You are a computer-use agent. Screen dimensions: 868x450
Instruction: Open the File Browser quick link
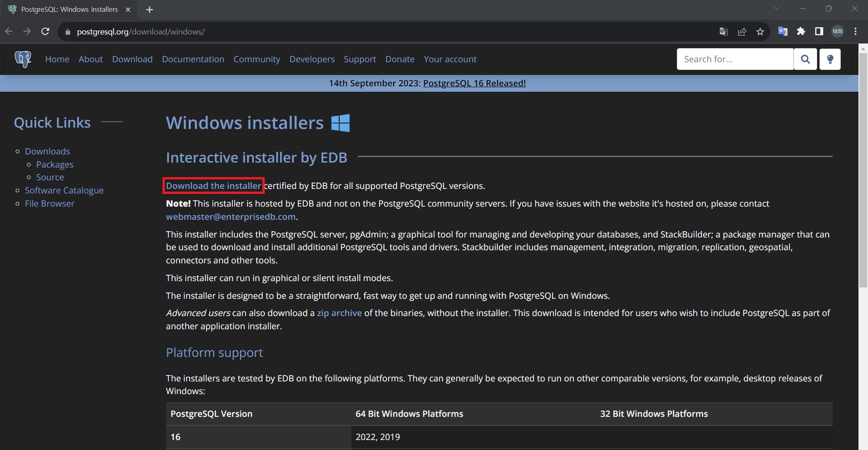(x=49, y=203)
